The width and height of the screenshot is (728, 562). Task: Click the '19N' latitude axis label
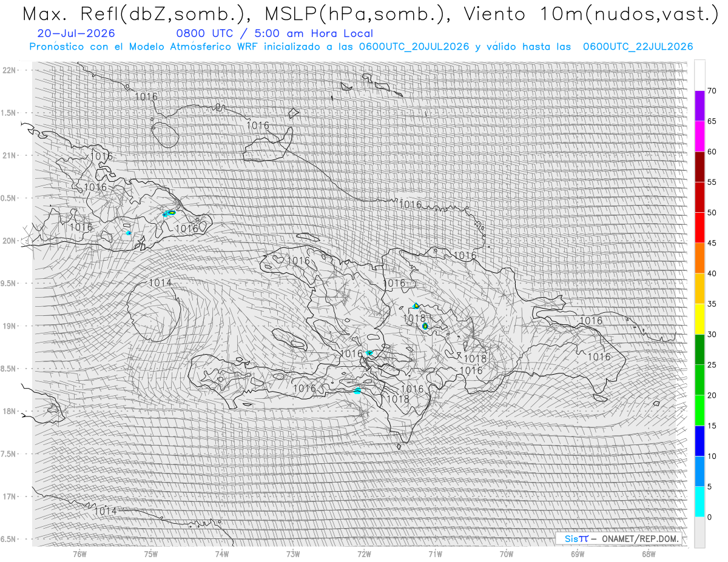pyautogui.click(x=10, y=326)
